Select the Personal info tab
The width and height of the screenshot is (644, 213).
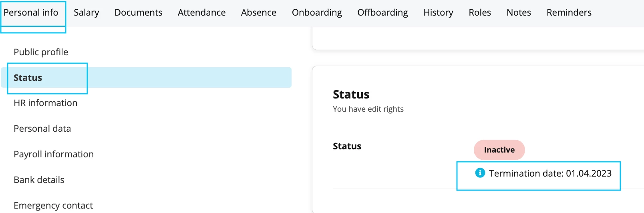[31, 12]
